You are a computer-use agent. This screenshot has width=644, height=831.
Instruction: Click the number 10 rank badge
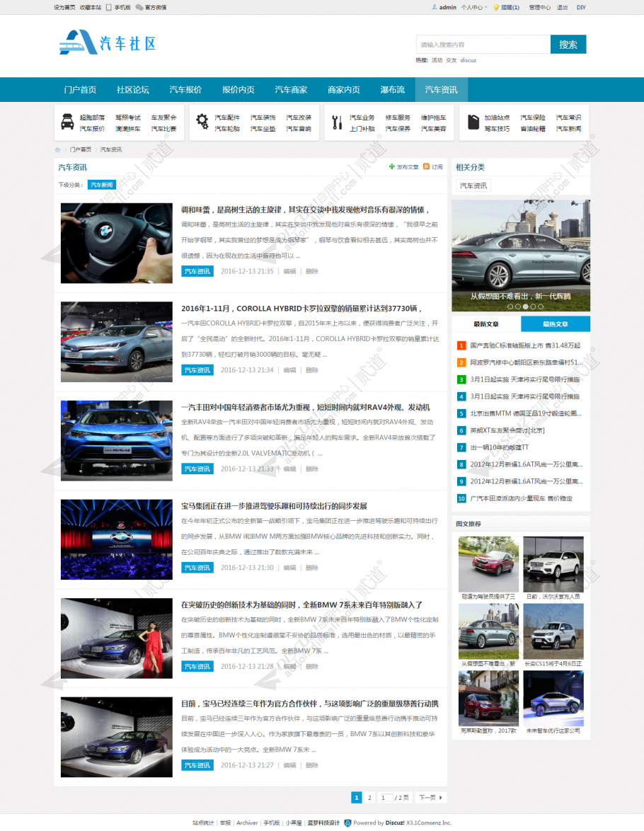[461, 499]
